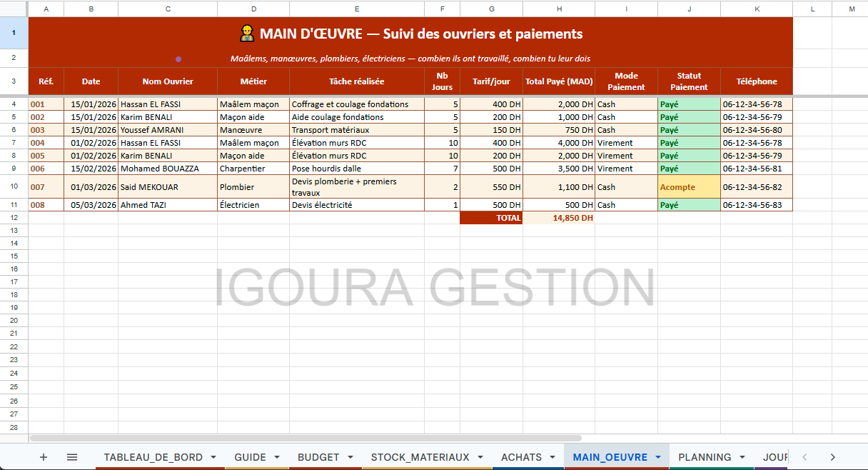
Task: Select the yellow 'Acompte' status cell
Action: (689, 187)
